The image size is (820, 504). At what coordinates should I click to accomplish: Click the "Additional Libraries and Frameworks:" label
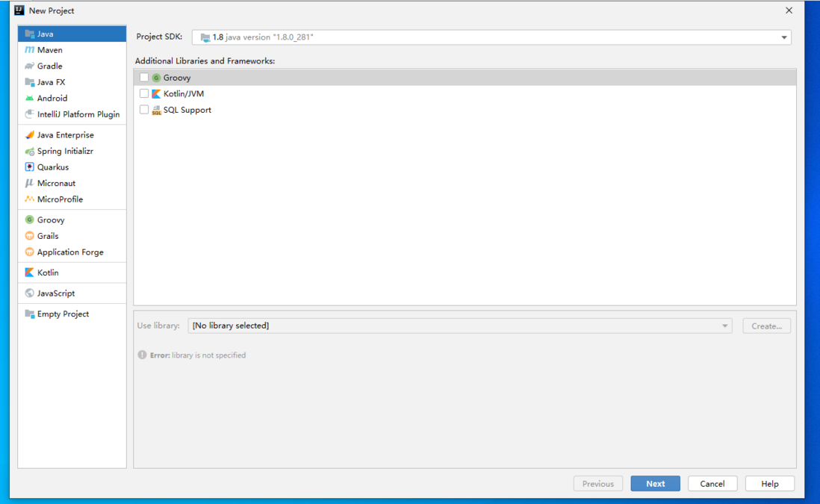pos(205,61)
